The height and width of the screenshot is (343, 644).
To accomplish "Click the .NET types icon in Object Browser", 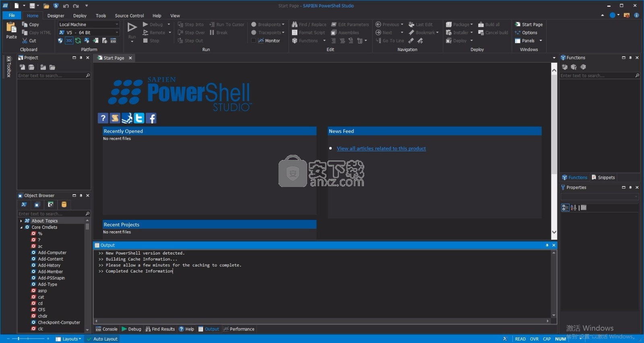I will [37, 205].
